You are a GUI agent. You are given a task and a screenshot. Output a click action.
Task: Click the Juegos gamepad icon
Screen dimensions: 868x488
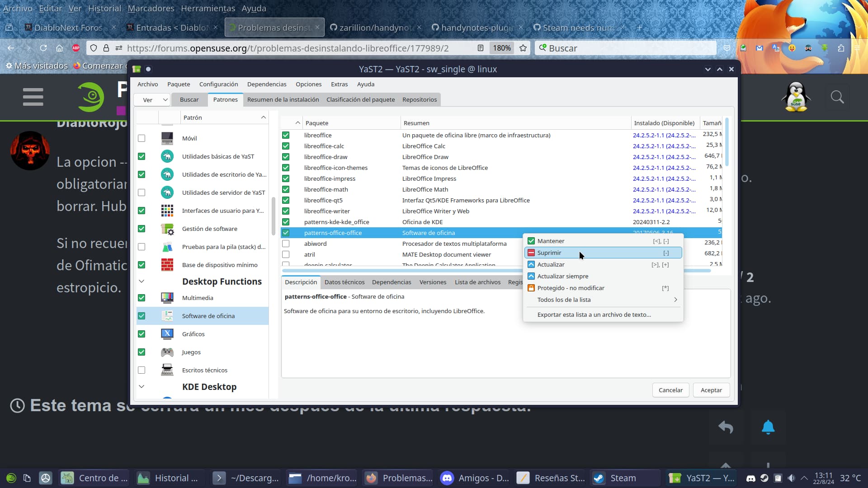(167, 352)
